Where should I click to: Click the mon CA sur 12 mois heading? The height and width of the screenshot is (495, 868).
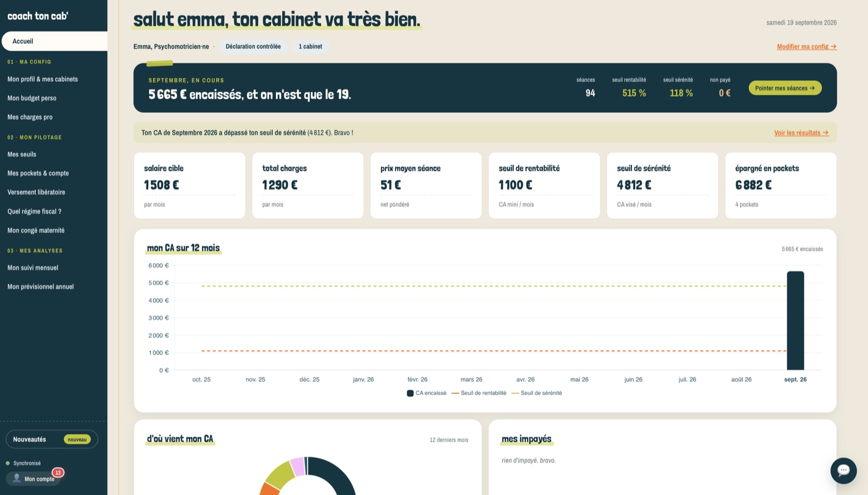(183, 248)
